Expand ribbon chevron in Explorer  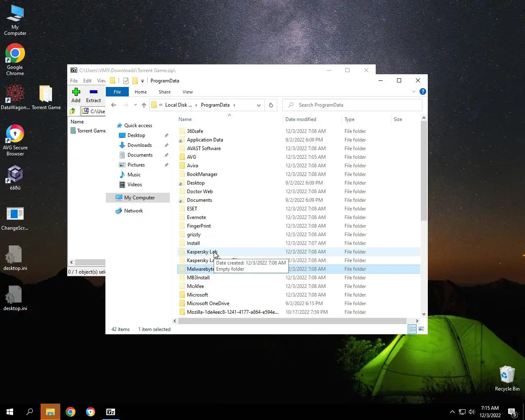click(x=413, y=92)
